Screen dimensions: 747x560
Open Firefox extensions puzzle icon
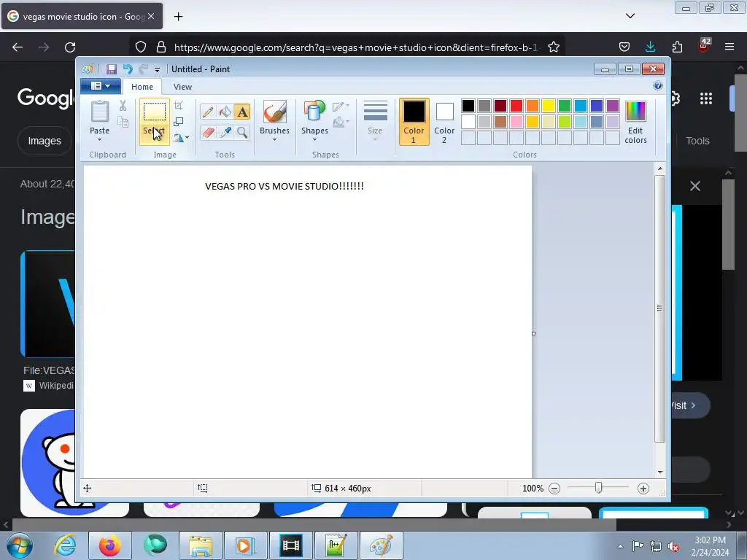677,47
